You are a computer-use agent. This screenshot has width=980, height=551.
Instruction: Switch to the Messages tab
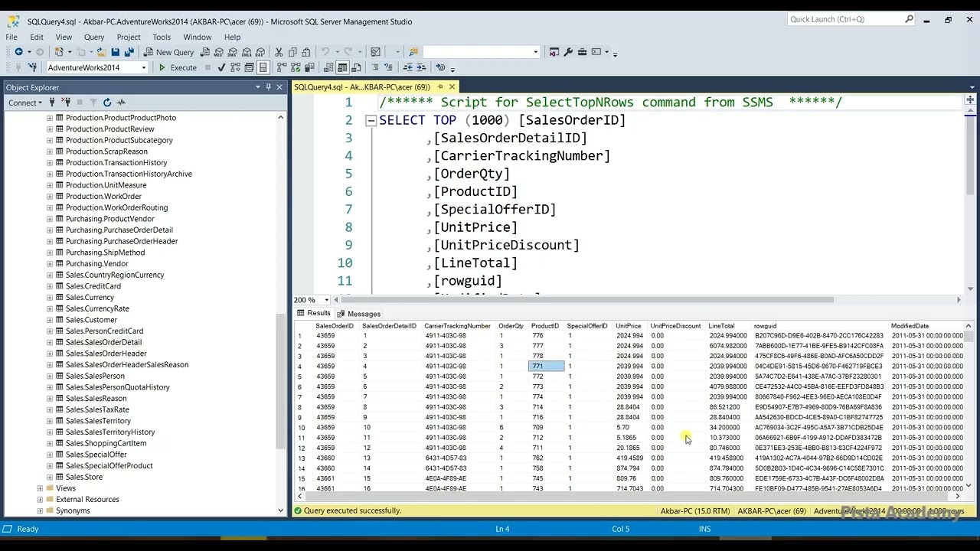(358, 314)
